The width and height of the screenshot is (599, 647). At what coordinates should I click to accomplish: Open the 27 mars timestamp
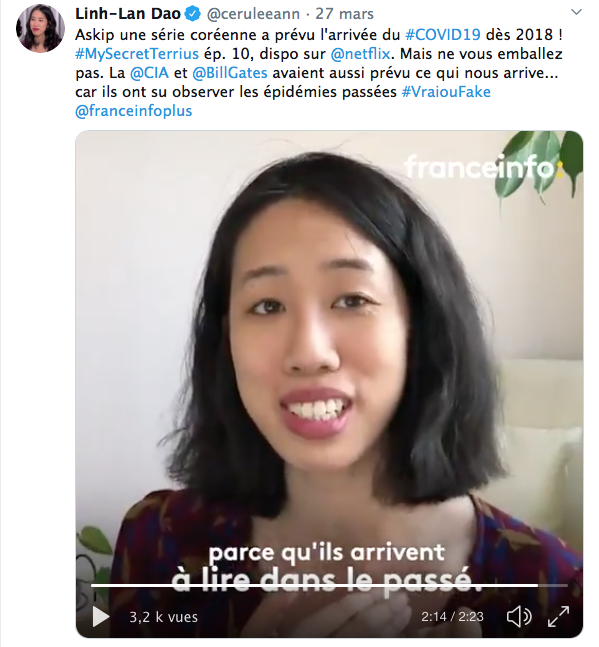pyautogui.click(x=344, y=14)
